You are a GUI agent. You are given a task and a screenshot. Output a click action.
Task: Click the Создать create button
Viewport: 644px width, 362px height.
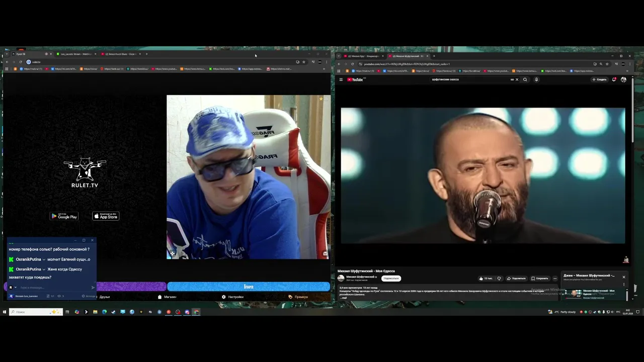(599, 79)
